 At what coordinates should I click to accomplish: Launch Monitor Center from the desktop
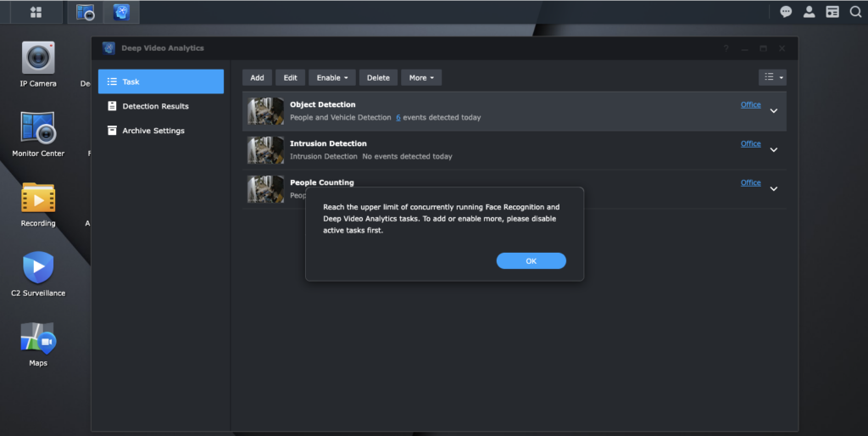[x=38, y=129]
